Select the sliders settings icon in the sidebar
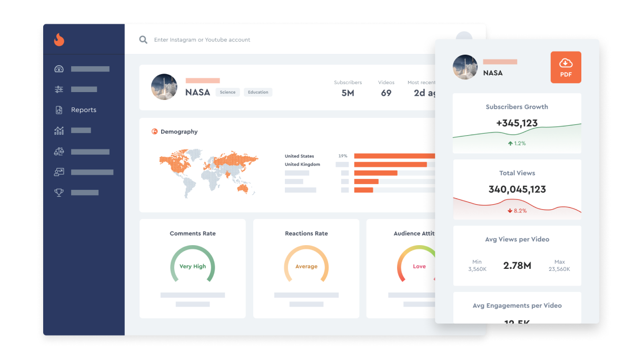This screenshot has width=644, height=363. pyautogui.click(x=59, y=89)
